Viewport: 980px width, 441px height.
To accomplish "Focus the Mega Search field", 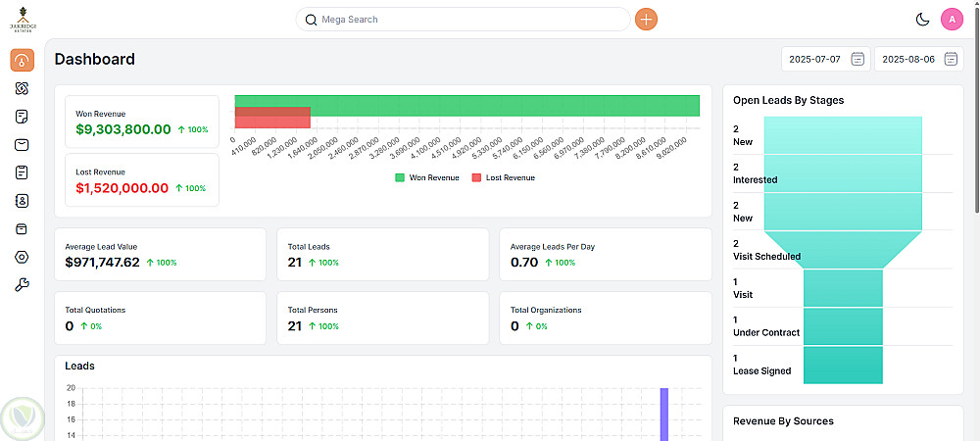I will pos(463,20).
